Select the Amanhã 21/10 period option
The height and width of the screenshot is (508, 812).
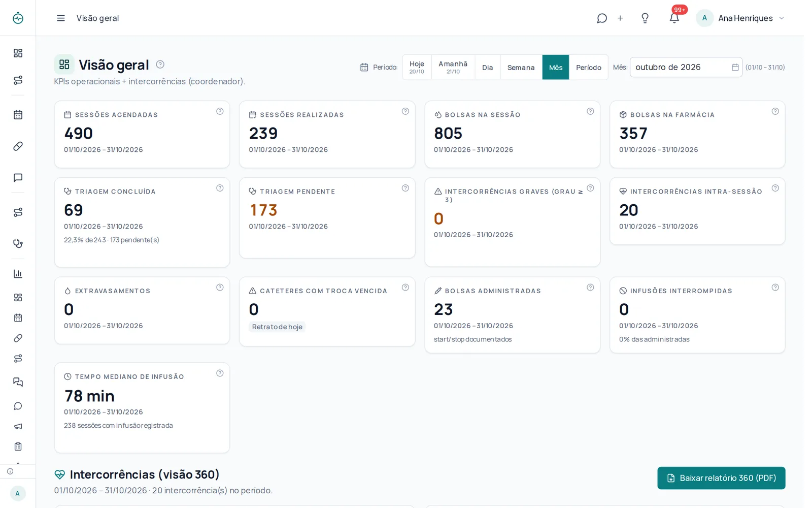[453, 67]
